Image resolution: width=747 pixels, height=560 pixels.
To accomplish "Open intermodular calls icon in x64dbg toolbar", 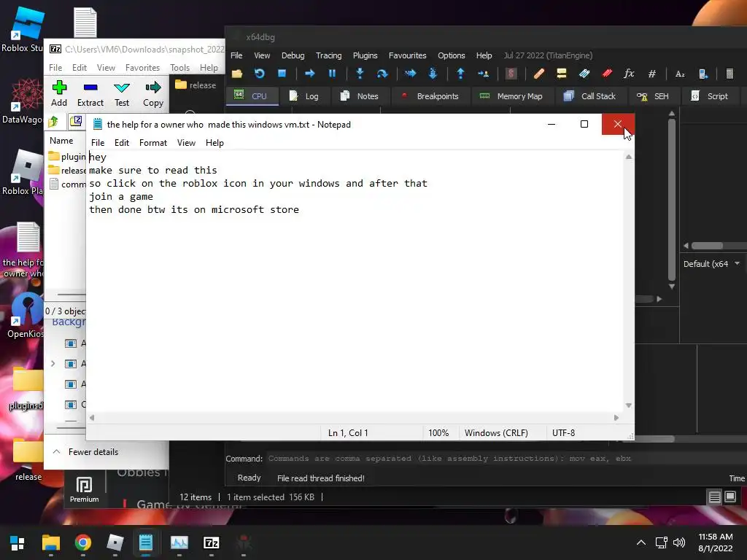I will (x=703, y=74).
